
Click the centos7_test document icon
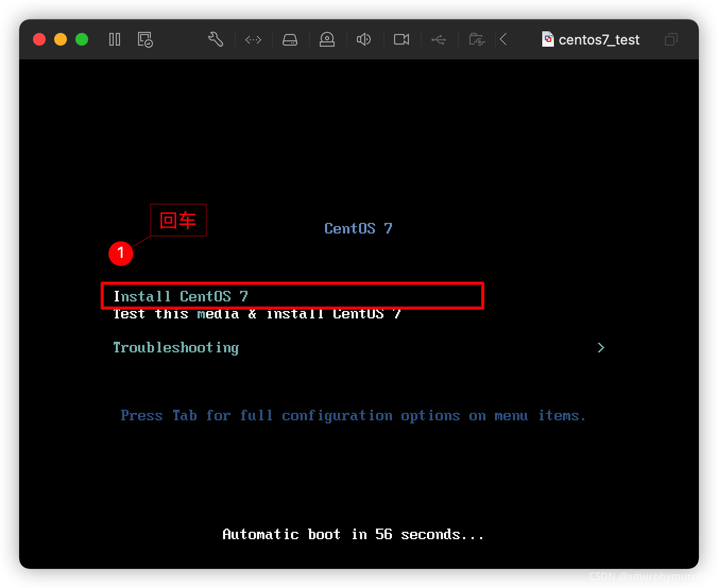tap(548, 39)
